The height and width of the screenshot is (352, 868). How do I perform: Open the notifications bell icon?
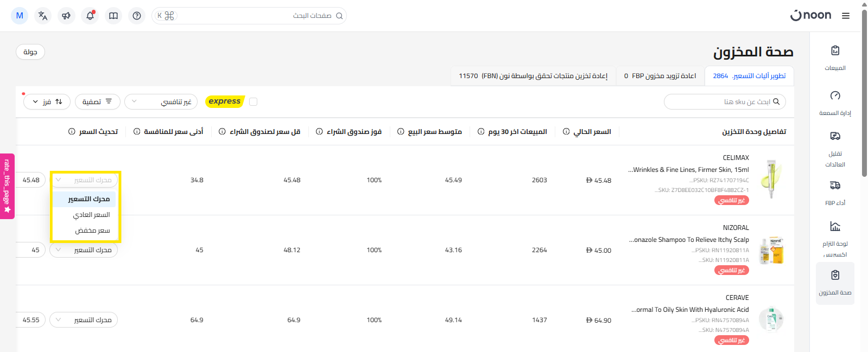point(90,16)
